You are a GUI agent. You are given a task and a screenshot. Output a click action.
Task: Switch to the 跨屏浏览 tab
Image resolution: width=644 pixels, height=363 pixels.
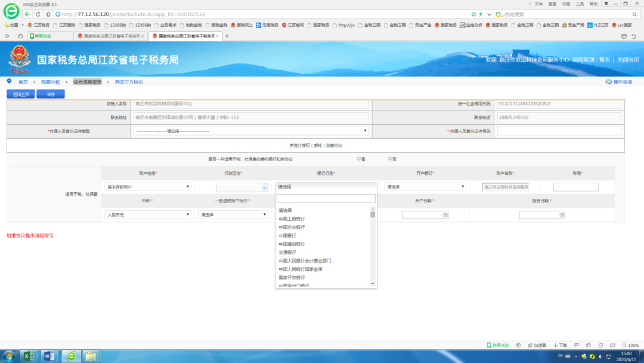pos(50,36)
